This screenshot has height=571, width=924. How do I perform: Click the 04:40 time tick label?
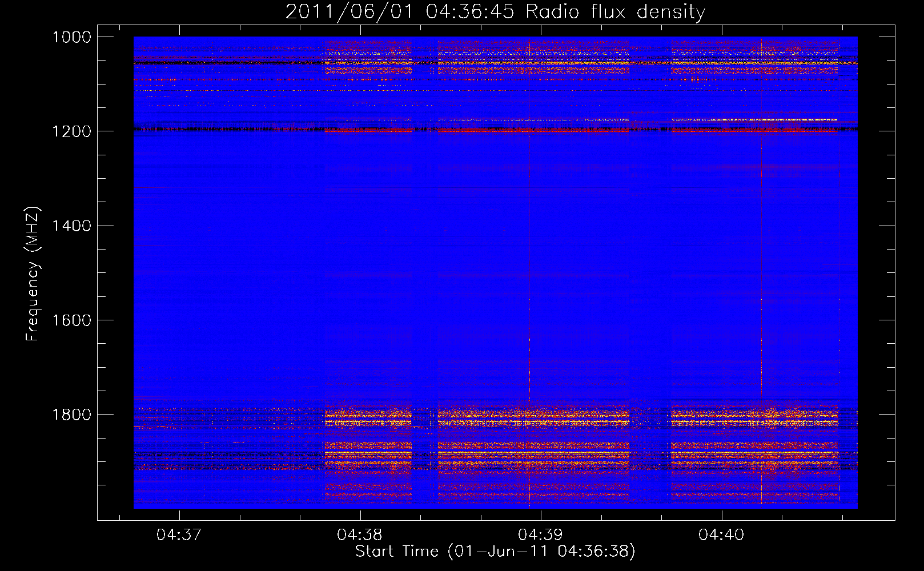[721, 534]
